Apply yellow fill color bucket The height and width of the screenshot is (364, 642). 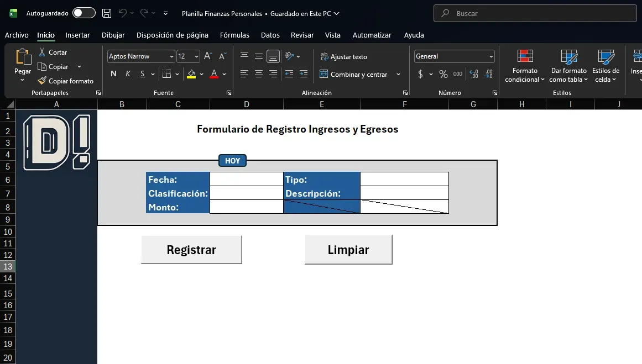tap(191, 74)
